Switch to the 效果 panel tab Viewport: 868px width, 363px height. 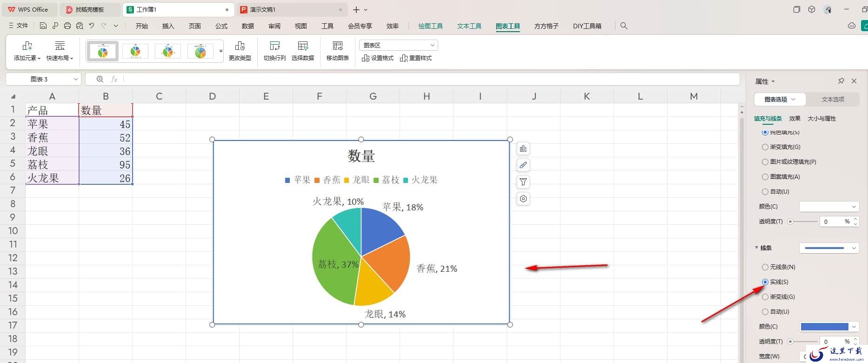pos(795,119)
